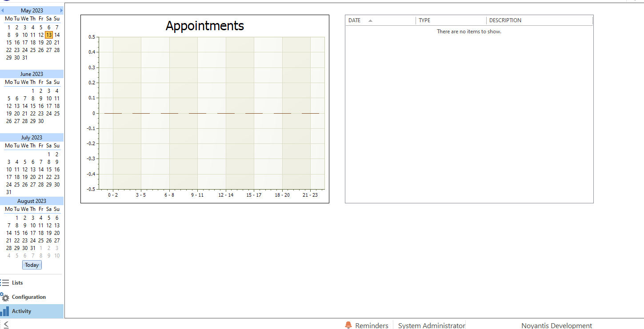
Task: Toggle the DATE column sort arrow
Action: [370, 20]
